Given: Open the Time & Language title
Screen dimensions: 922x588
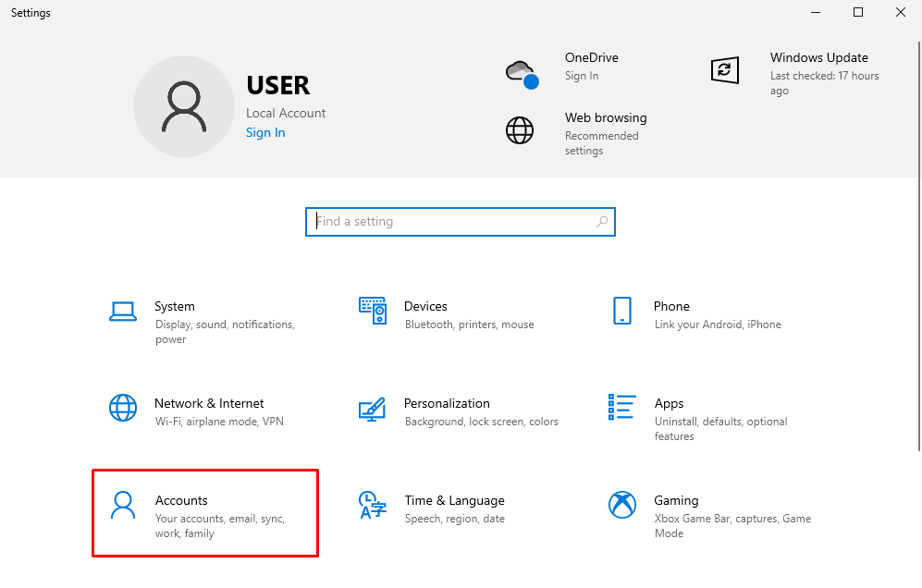Looking at the screenshot, I should pos(455,500).
